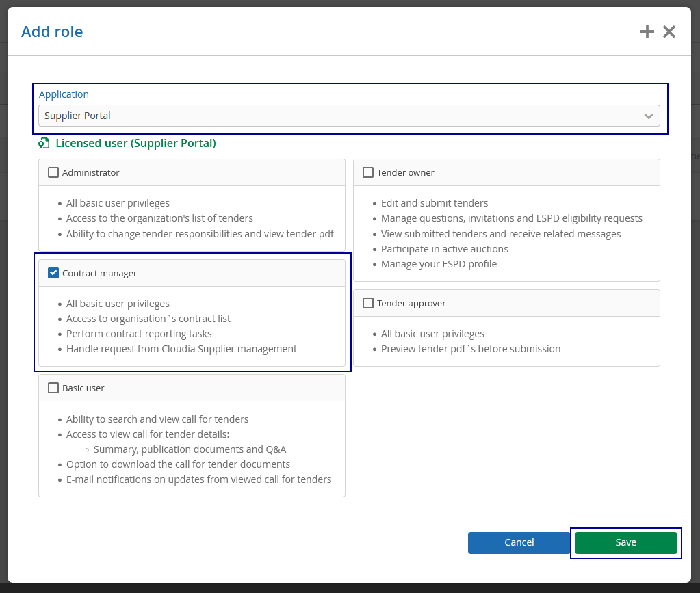Click 'Access to the organization's list of tenders'
This screenshot has width=700, height=593.
point(159,218)
